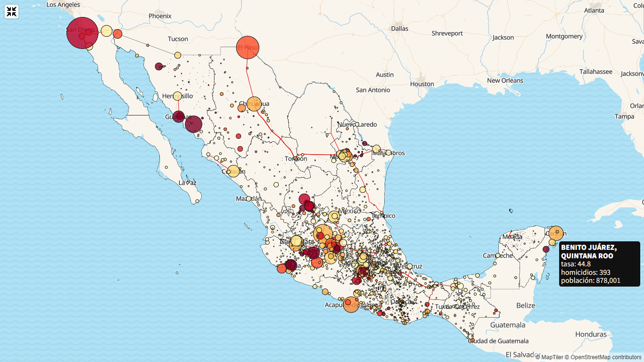
Task: Select the dark maroon bubble south of Cancún
Action: point(546,249)
